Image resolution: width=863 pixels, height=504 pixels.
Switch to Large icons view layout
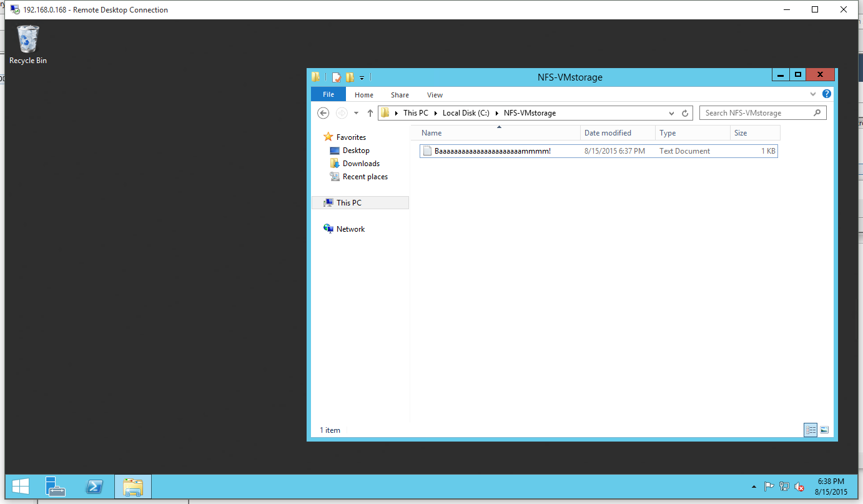coord(824,430)
